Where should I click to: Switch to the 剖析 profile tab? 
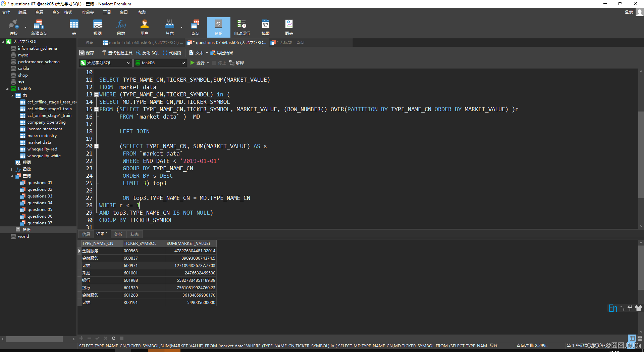pyautogui.click(x=118, y=234)
